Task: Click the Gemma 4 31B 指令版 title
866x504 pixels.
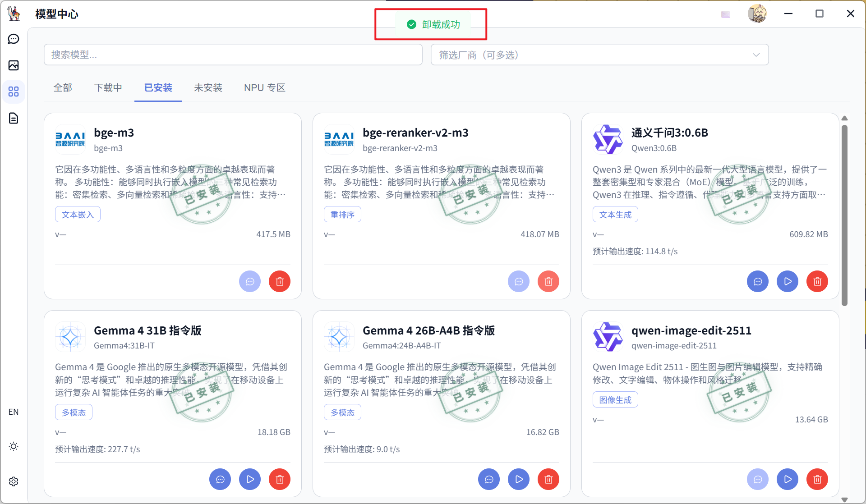Action: tap(147, 330)
